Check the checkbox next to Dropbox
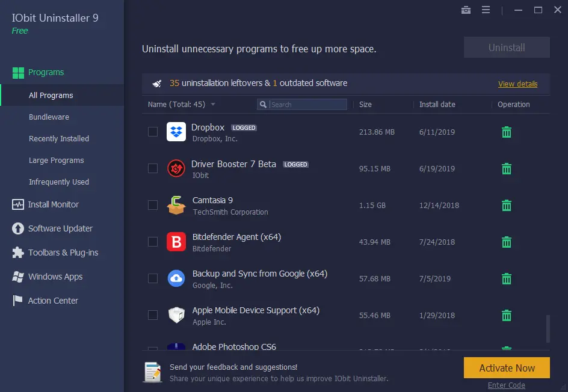Viewport: 568px width, 392px height. (x=152, y=132)
